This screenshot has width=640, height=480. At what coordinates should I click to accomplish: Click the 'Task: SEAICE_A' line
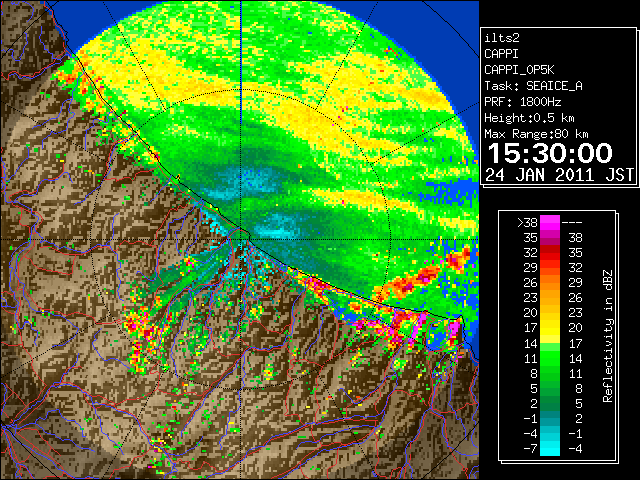(x=533, y=86)
